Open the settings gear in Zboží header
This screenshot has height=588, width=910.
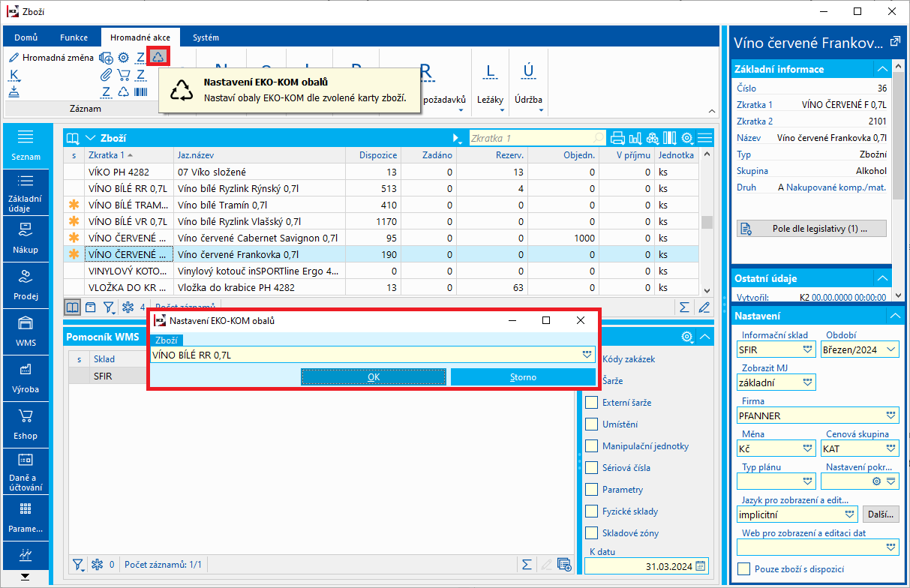(686, 138)
